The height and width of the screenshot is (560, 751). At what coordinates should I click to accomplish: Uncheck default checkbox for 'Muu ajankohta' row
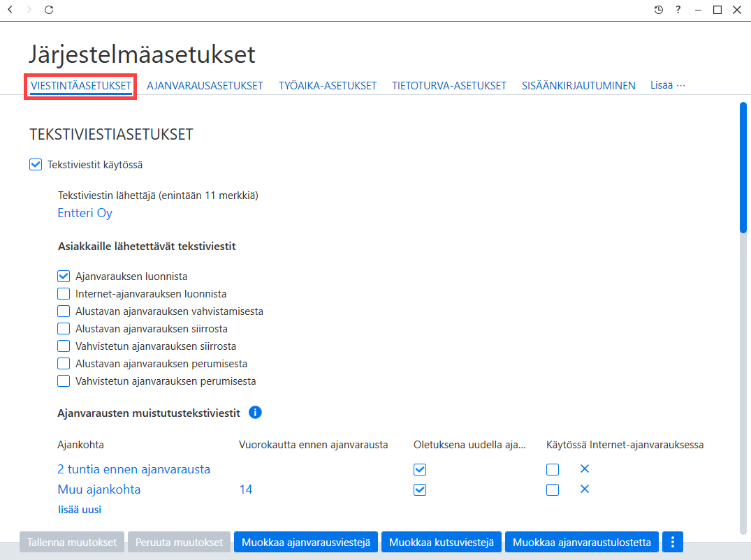coord(420,489)
